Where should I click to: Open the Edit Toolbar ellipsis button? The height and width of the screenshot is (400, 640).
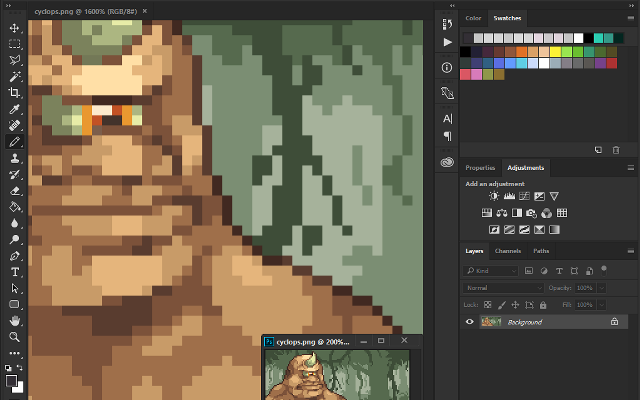click(14, 353)
